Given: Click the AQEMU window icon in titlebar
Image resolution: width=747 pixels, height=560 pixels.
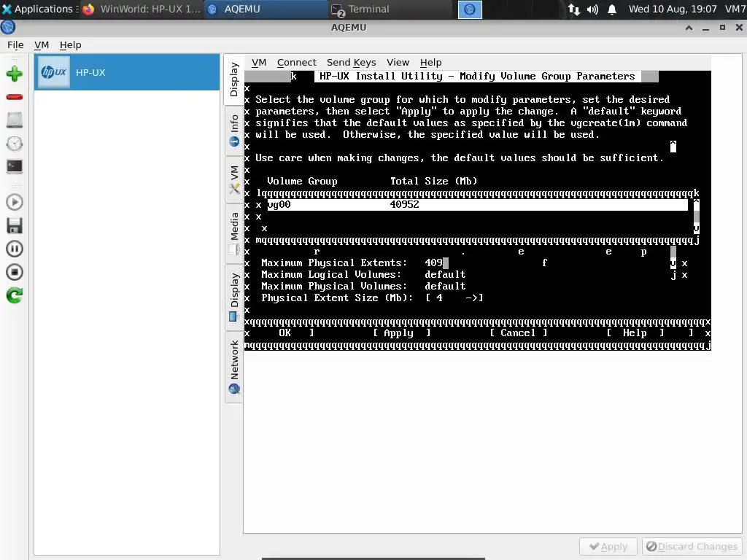Looking at the screenshot, I should tap(7, 28).
